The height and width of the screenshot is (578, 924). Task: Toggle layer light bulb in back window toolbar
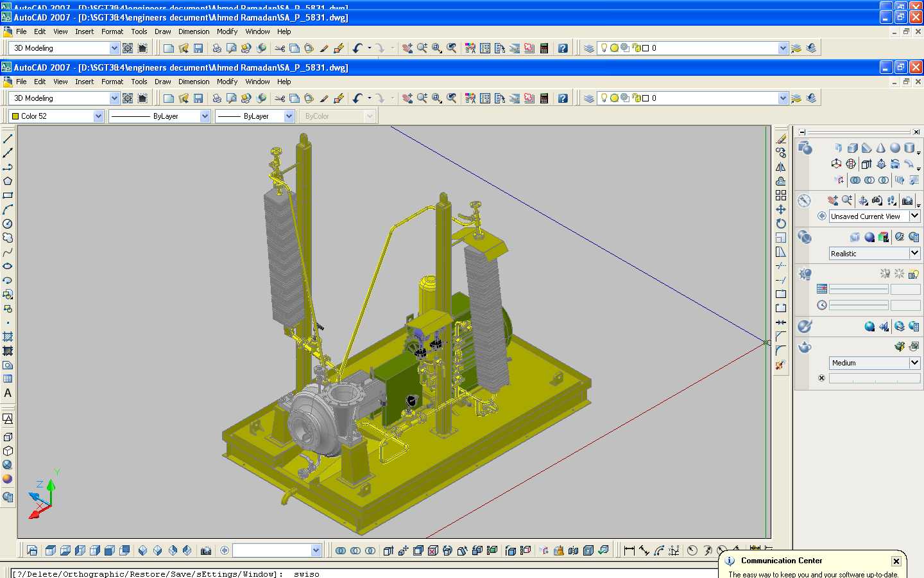(x=604, y=48)
